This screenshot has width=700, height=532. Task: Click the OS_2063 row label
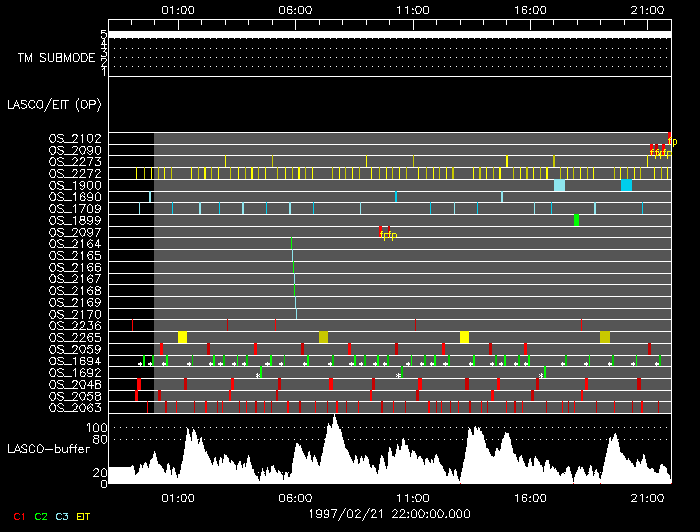click(75, 407)
